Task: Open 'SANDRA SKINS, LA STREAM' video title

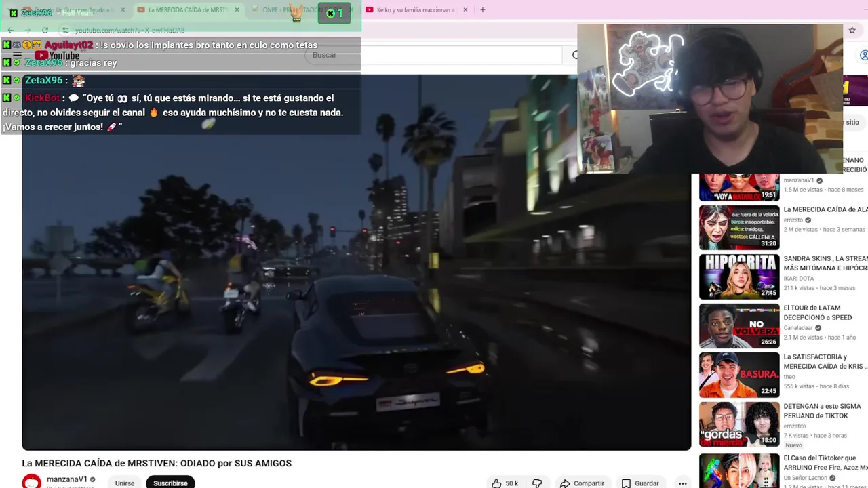Action: tap(825, 263)
